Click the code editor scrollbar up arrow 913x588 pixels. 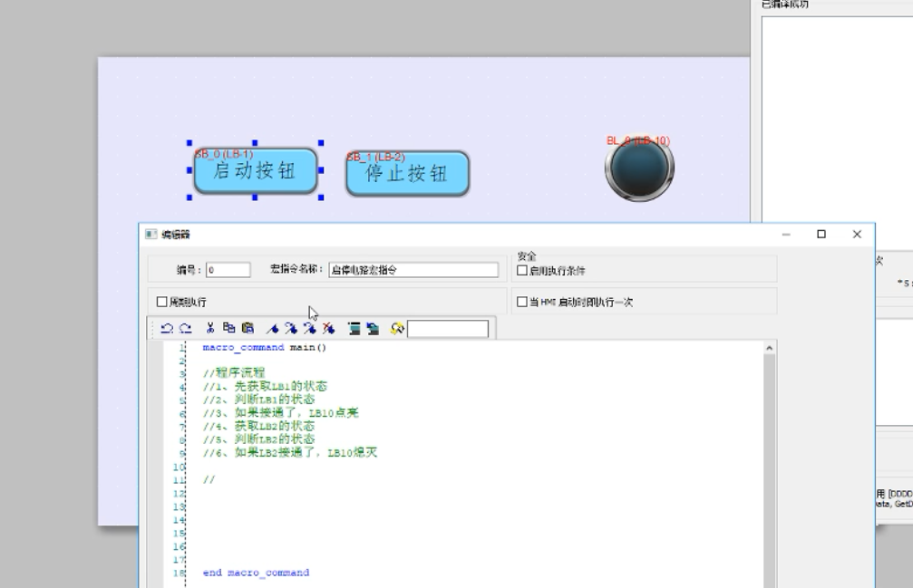pos(770,348)
